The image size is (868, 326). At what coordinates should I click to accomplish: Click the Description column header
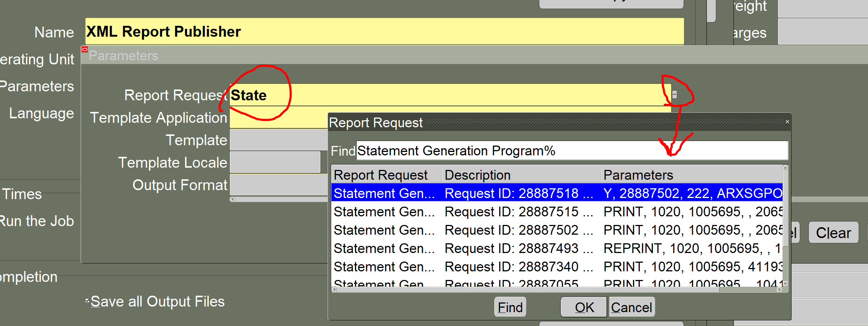click(x=521, y=175)
